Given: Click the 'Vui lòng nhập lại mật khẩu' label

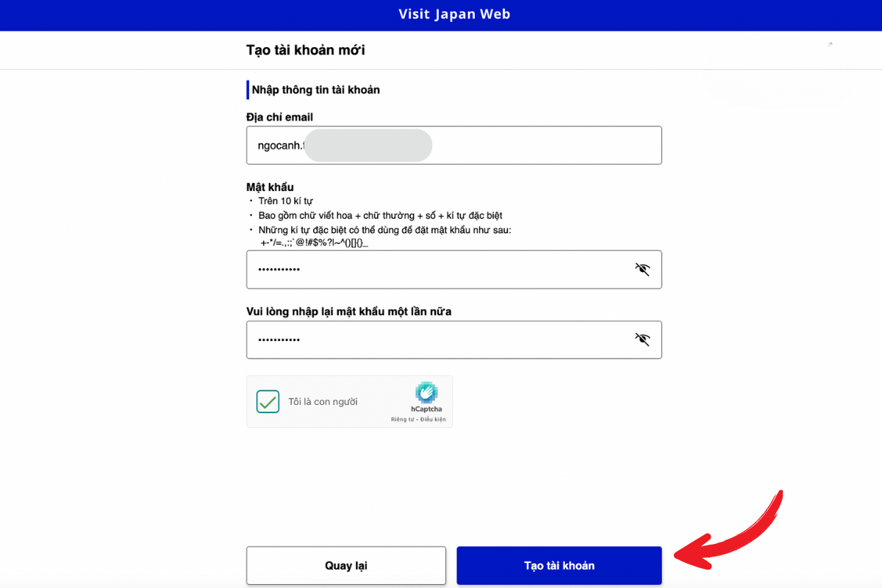Looking at the screenshot, I should [x=349, y=312].
